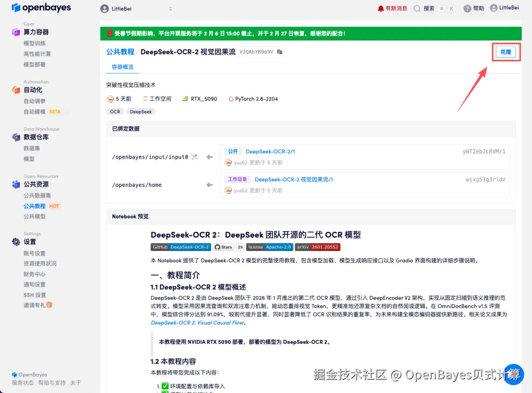
Task: Open the notification bell 有新消息
Action: 392,8
